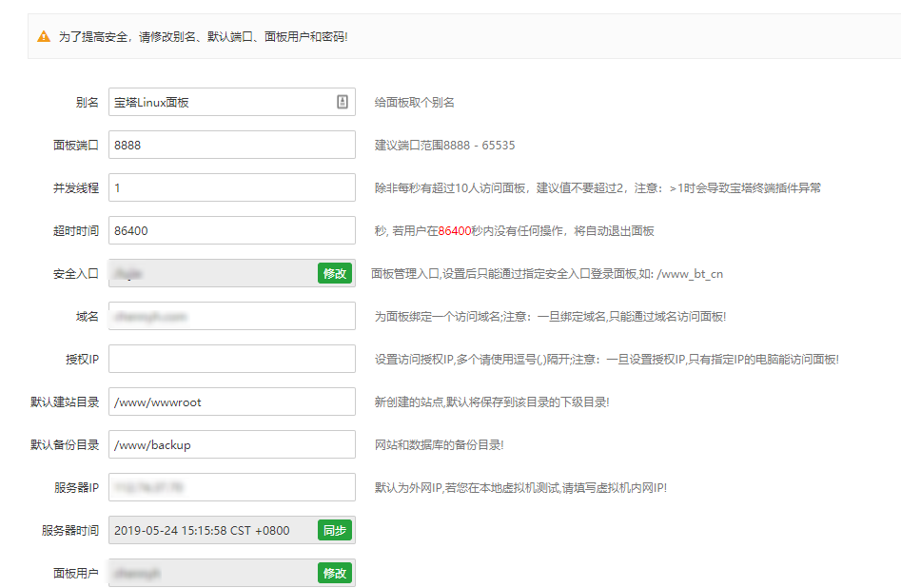Focus the 面板端口 field showing 8888
This screenshot has height=588, width=901.
pyautogui.click(x=231, y=145)
